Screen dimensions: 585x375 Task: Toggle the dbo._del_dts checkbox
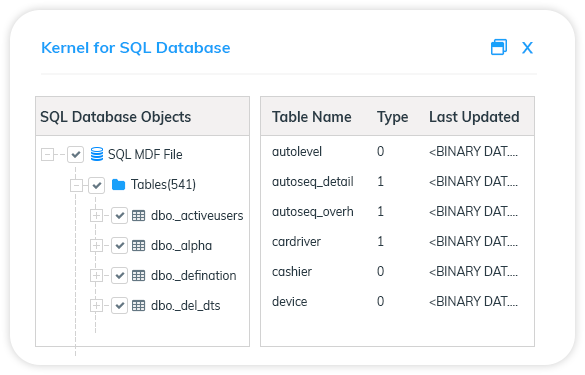tap(119, 306)
